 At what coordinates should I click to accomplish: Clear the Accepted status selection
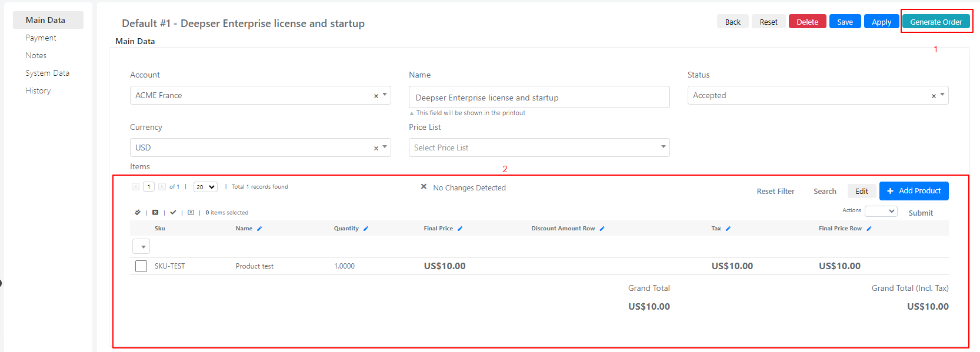(x=934, y=96)
